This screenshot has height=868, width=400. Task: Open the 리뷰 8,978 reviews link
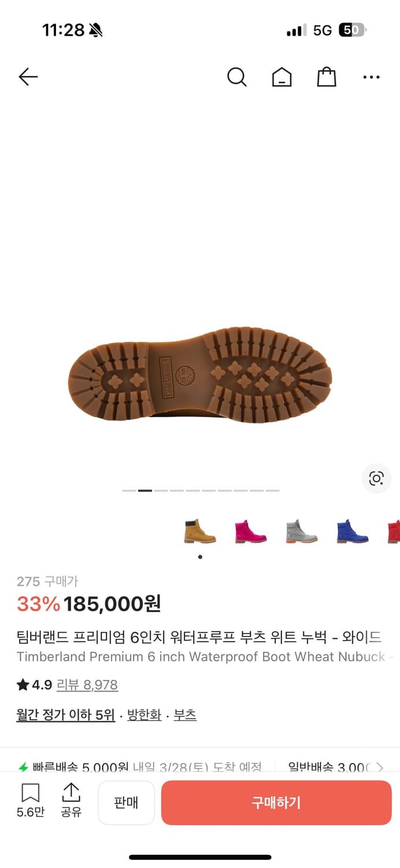pos(87,685)
